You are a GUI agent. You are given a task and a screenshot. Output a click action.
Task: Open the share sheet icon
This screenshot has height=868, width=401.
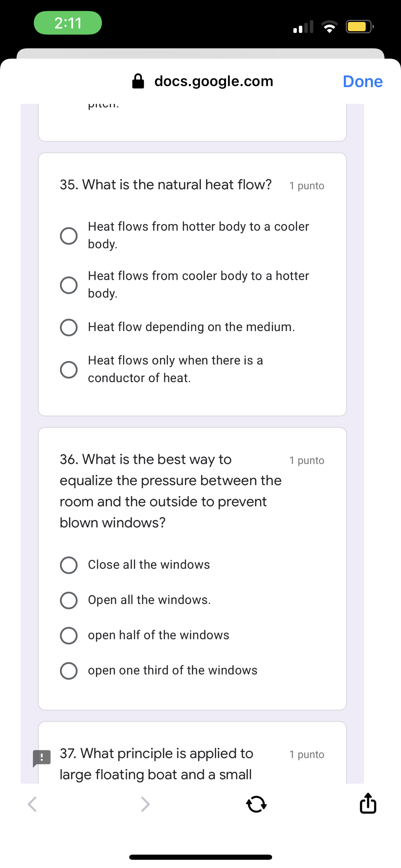[x=368, y=803]
